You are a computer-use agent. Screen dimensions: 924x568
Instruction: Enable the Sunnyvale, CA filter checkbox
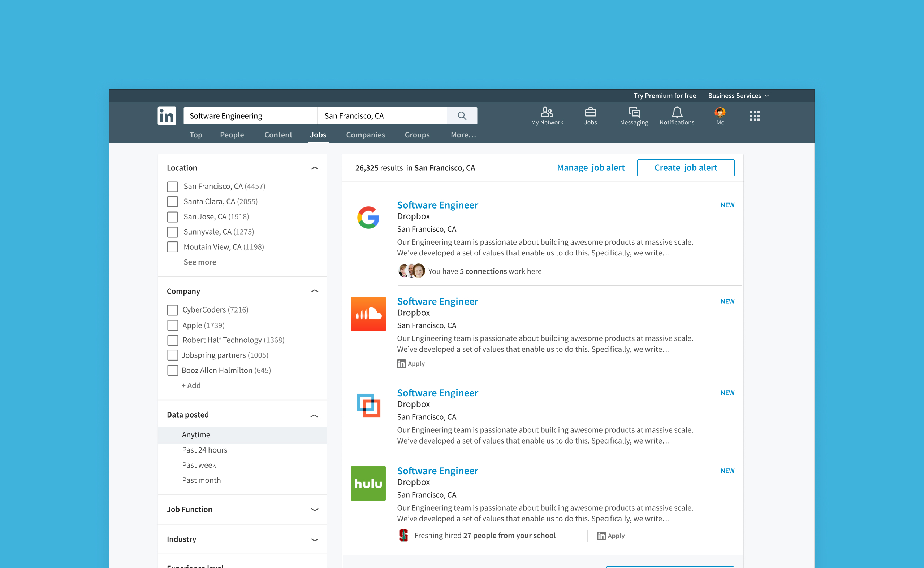[173, 232]
